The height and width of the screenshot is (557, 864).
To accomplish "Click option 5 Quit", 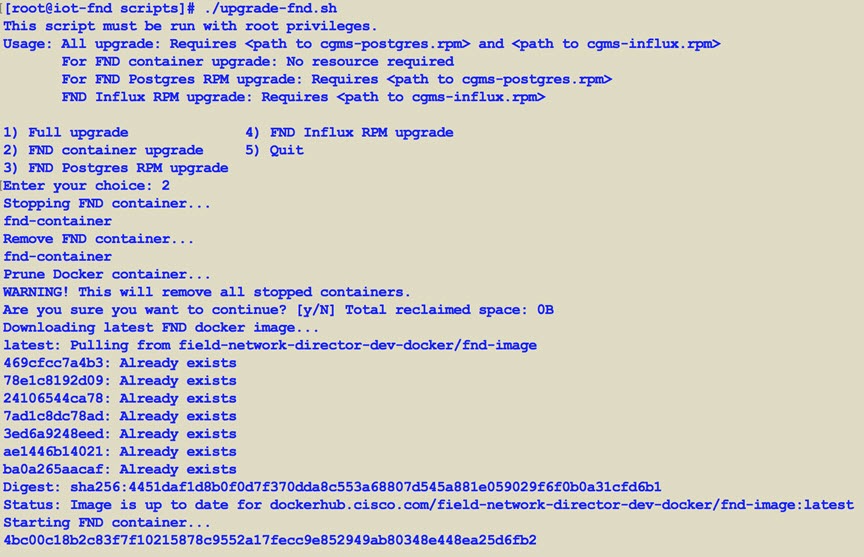I will tap(274, 150).
